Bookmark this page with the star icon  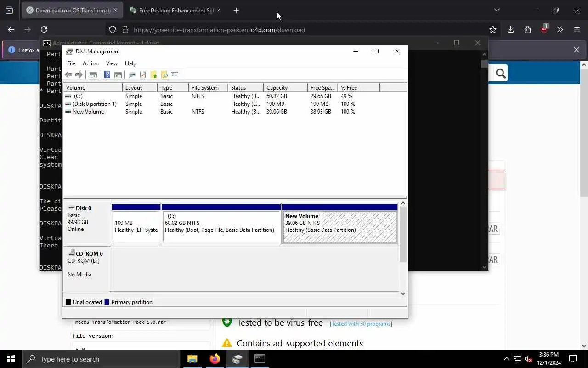493,29
